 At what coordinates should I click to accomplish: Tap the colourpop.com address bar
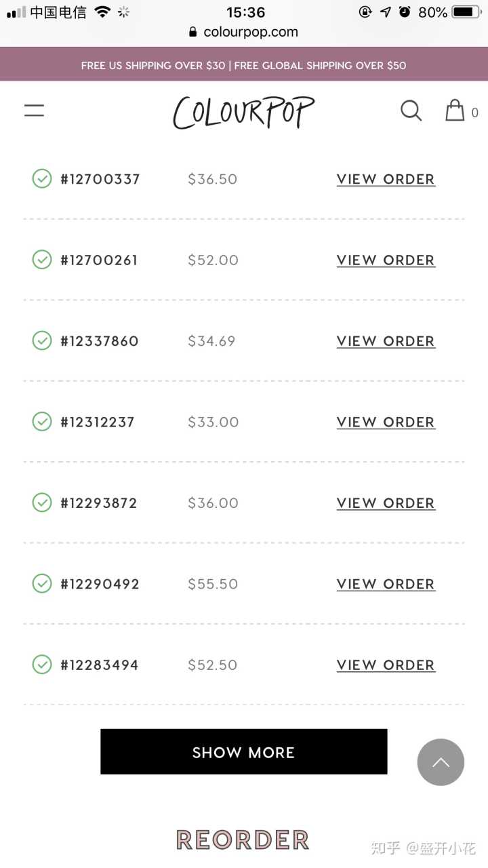tap(250, 32)
